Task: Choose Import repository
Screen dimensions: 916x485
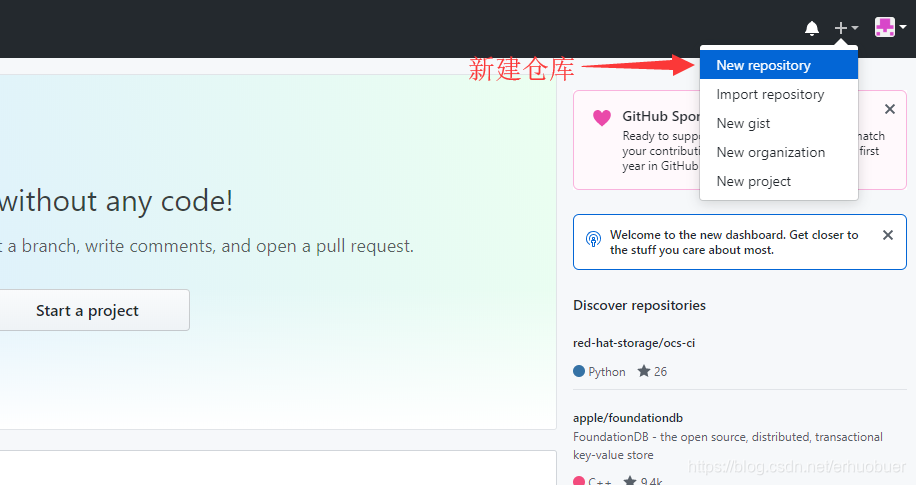Action: [x=779, y=95]
